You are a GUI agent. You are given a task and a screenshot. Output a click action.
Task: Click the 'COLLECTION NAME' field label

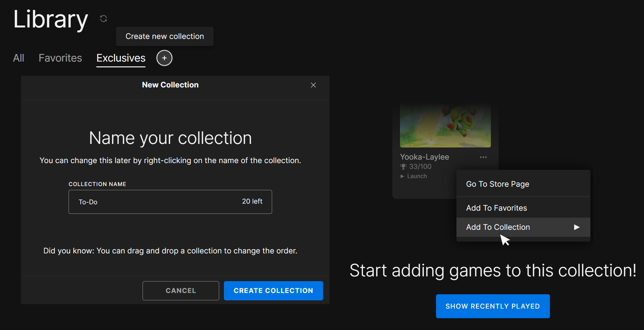[x=97, y=184]
